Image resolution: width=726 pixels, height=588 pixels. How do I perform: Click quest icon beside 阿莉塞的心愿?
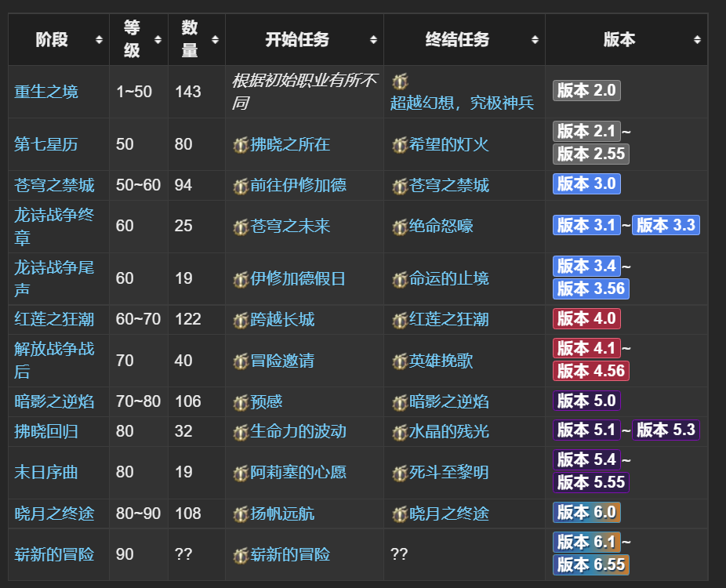[x=241, y=473]
